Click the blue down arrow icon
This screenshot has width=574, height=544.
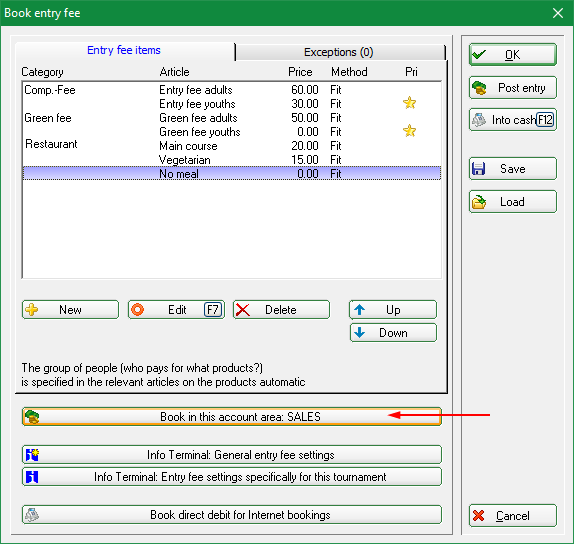pyautogui.click(x=359, y=332)
